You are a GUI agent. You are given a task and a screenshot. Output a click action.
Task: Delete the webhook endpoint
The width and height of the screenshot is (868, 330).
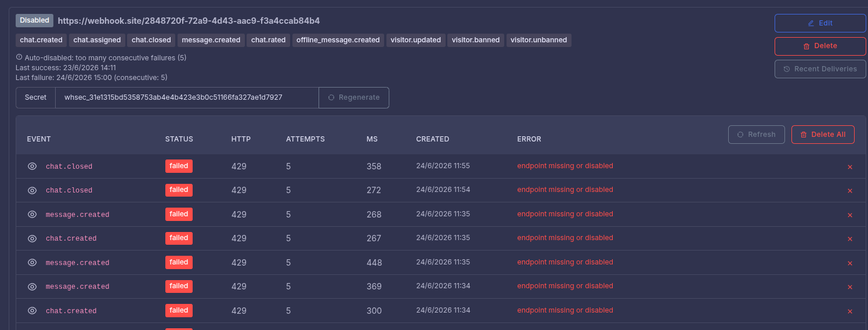click(x=820, y=46)
